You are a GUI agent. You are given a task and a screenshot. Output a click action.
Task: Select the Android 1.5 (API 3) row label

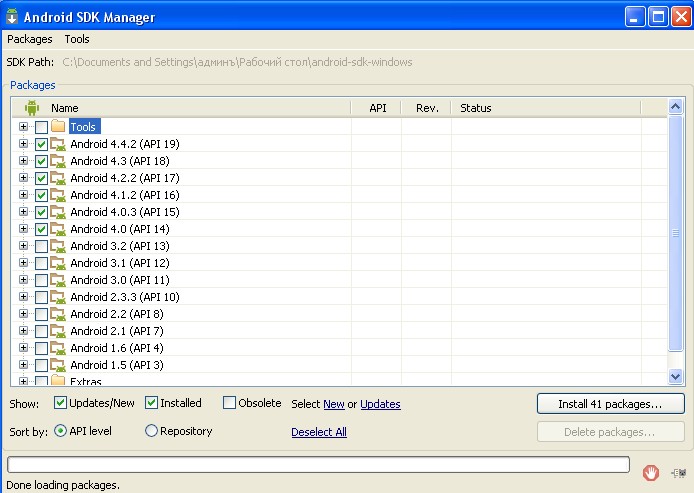pos(117,365)
